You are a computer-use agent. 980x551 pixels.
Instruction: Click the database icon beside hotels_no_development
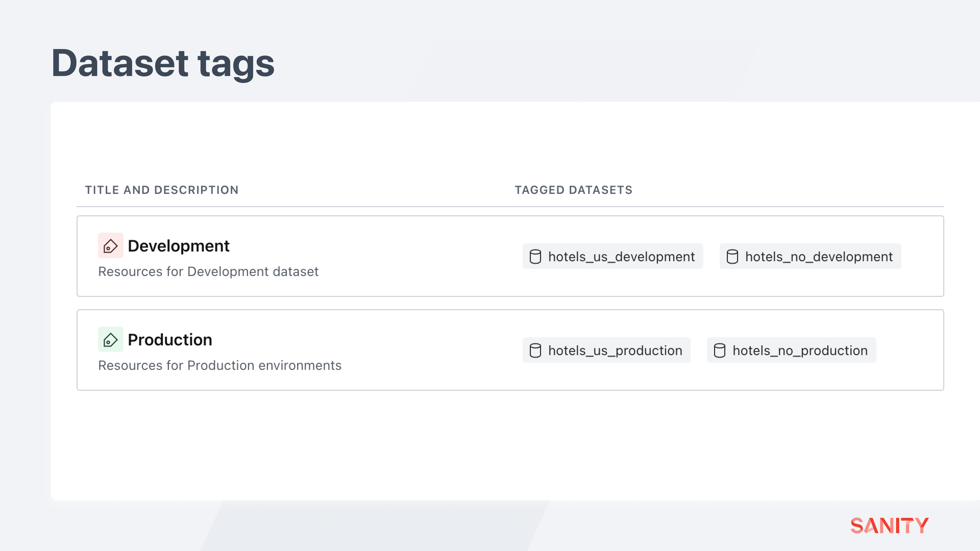(732, 257)
